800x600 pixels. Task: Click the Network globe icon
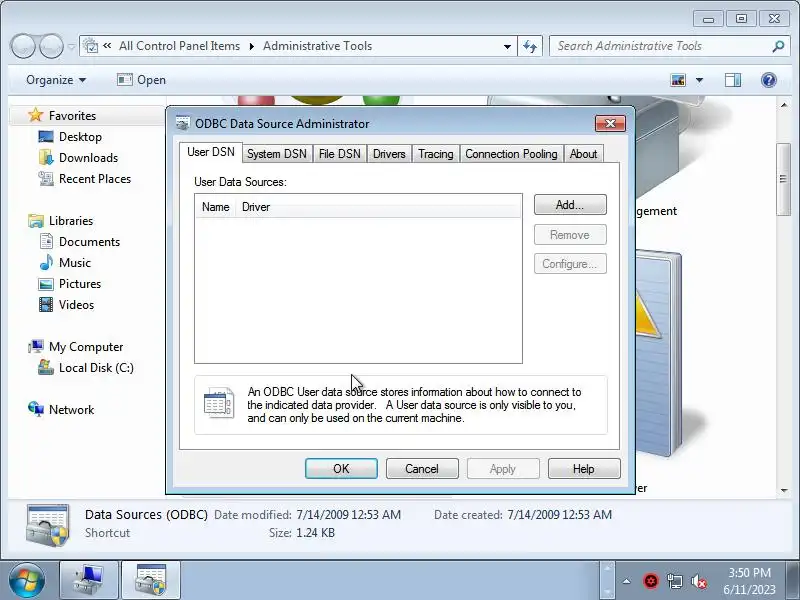pos(36,409)
